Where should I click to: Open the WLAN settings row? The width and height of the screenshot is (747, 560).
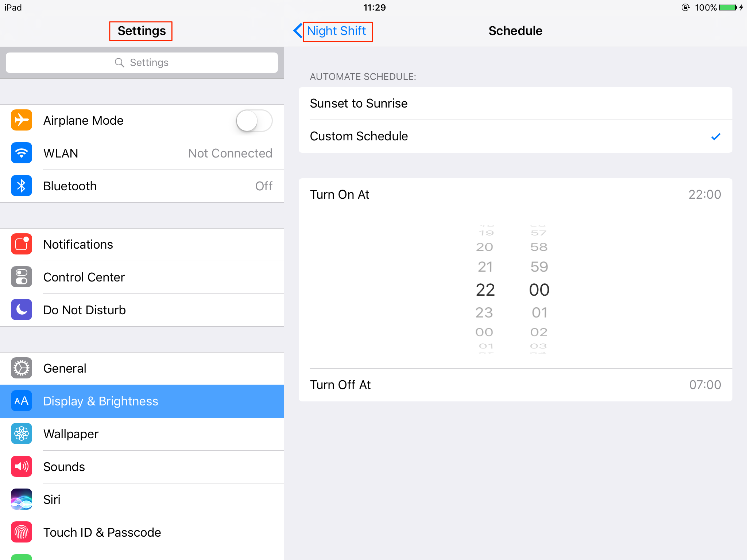[142, 153]
